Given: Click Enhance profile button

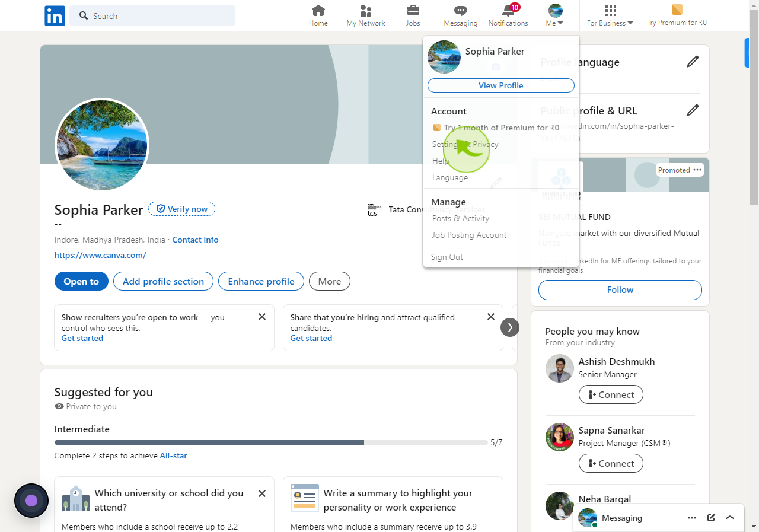Looking at the screenshot, I should pyautogui.click(x=261, y=281).
